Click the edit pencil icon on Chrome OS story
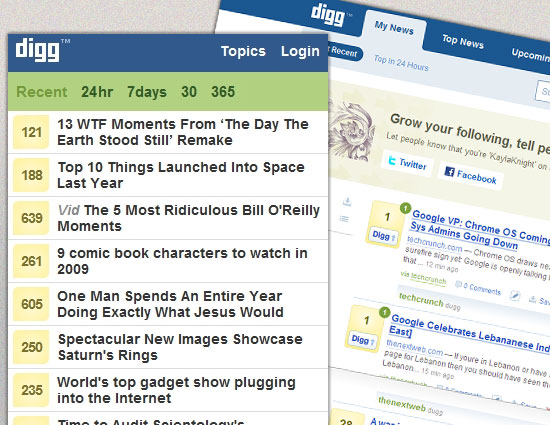The height and width of the screenshot is (425, 550). click(515, 296)
